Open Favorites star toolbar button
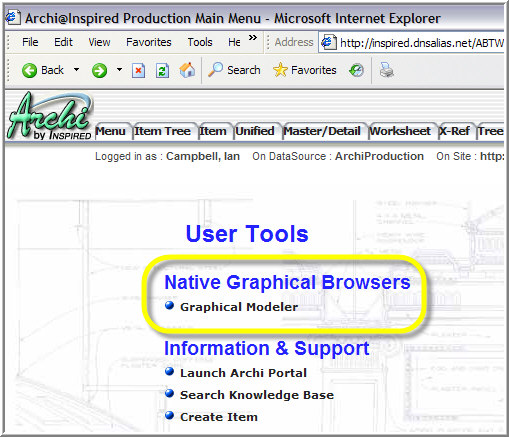Image resolution: width=509 pixels, height=437 pixels. [305, 70]
